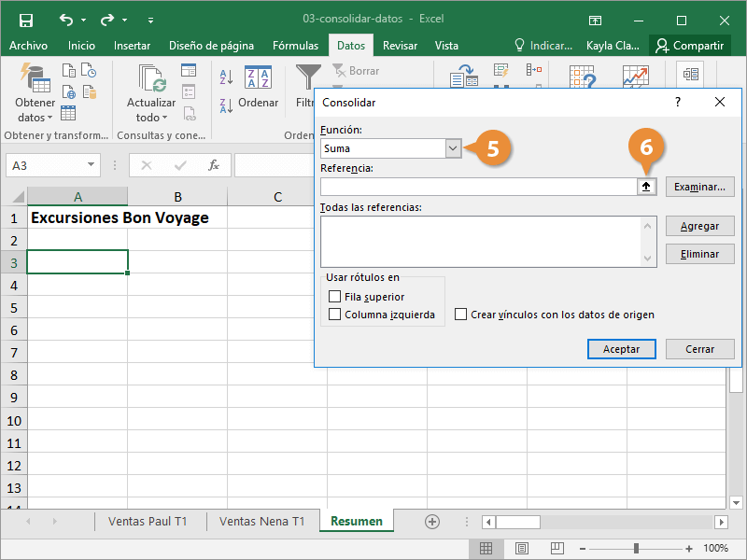Click vertical scrollbar down arrow
The height and width of the screenshot is (560, 747).
click(x=736, y=502)
